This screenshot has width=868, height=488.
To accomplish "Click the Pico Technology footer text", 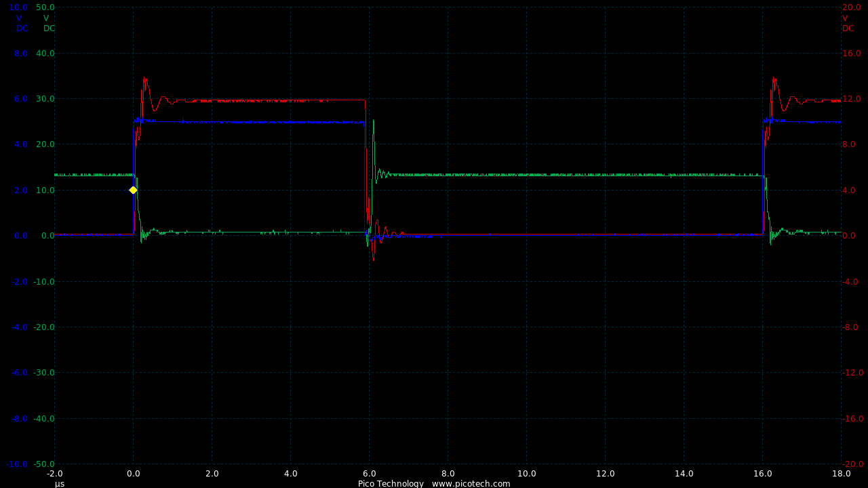I will pos(391,483).
